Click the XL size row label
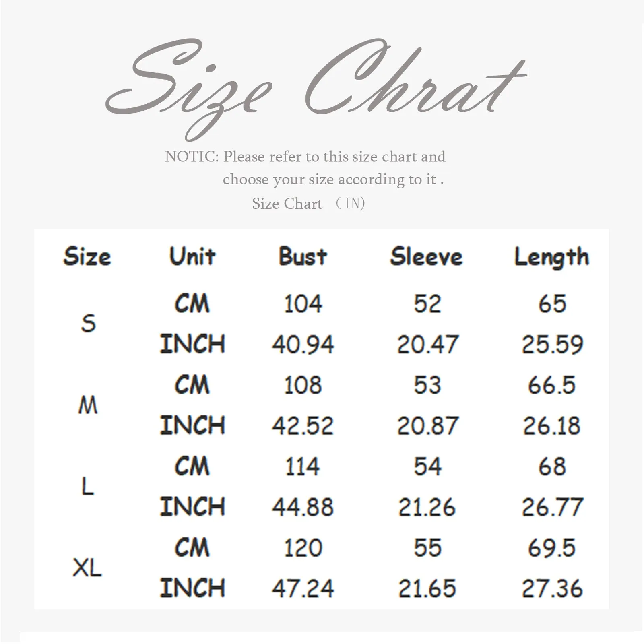644x644 pixels. point(87,568)
